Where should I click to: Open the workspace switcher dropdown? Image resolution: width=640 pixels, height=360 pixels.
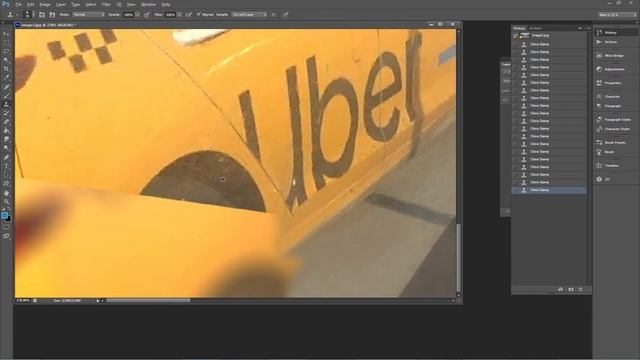[617, 15]
